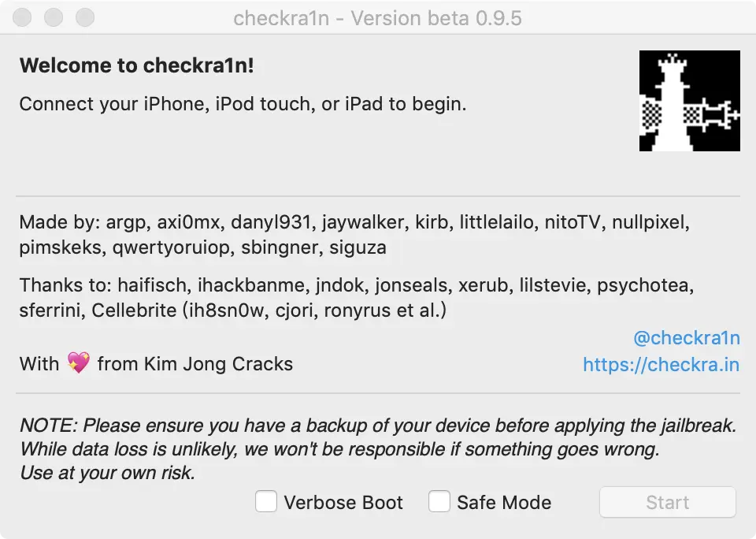The width and height of the screenshot is (756, 539).
Task: Minimize the checkra1n window
Action: (x=54, y=17)
